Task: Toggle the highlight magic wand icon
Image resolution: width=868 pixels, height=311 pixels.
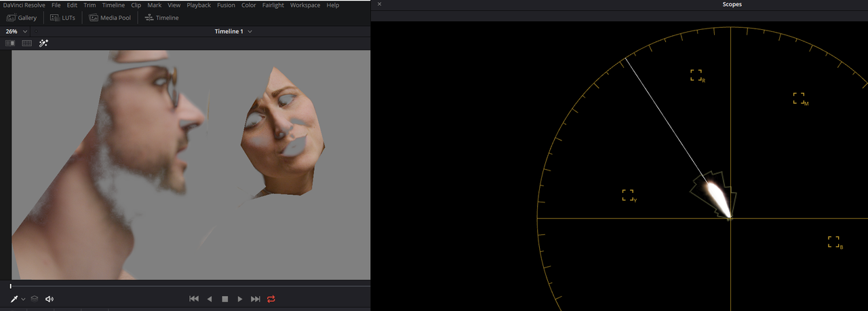Action: [x=43, y=43]
